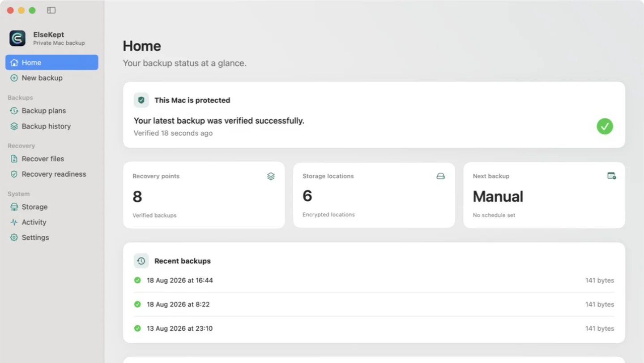The width and height of the screenshot is (644, 363).
Task: Click the Storage drive icon in sidebar
Action: 14,207
